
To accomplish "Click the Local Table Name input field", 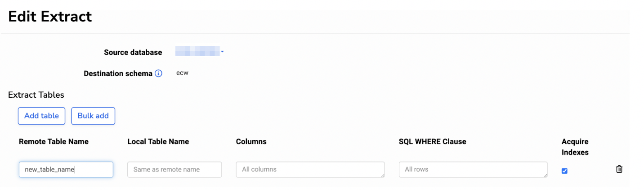I will point(174,170).
